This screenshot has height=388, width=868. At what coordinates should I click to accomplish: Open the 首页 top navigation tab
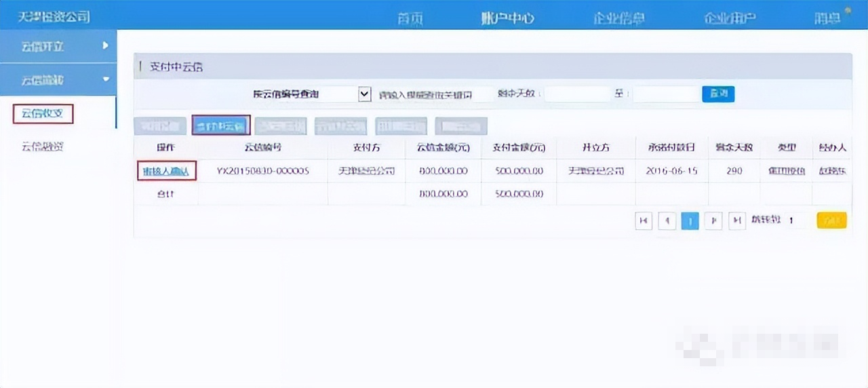(410, 18)
